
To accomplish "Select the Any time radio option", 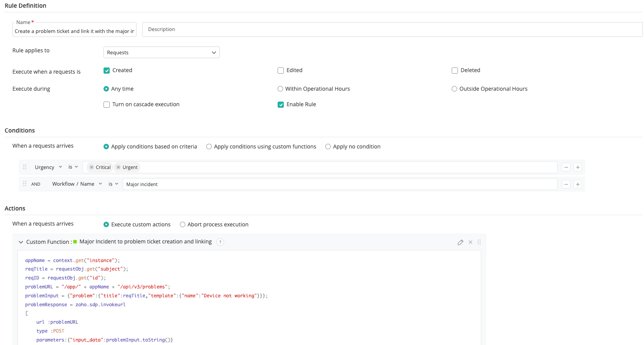I will point(106,89).
